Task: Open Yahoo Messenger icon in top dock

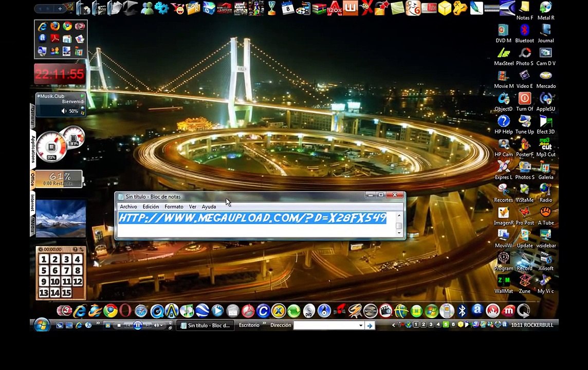Action: pos(177,8)
